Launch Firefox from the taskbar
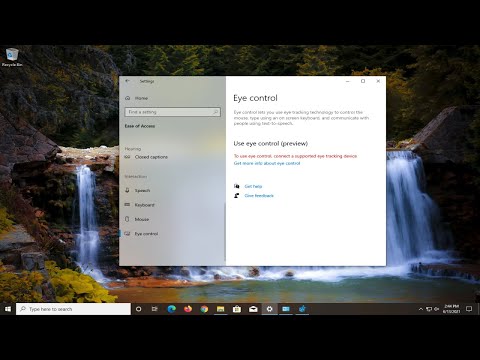Viewport: 480px width, 360px height. pos(188,309)
